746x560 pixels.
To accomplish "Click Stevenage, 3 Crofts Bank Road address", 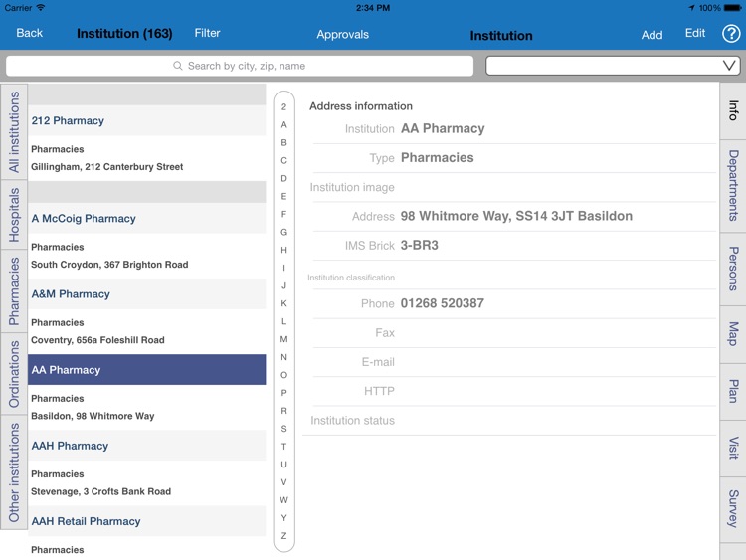I will pos(100,491).
